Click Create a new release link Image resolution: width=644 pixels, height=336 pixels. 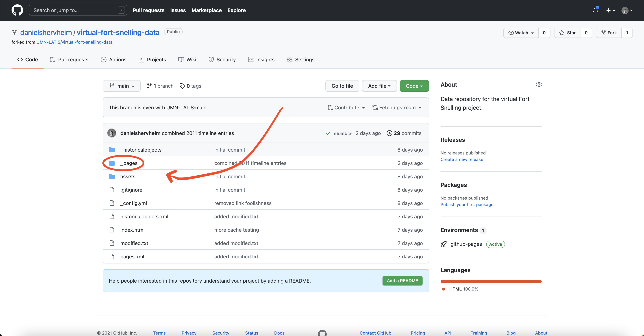[x=462, y=159]
